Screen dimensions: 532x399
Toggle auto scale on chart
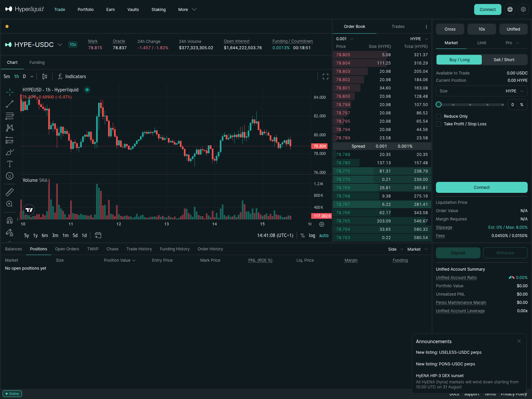coord(324,235)
